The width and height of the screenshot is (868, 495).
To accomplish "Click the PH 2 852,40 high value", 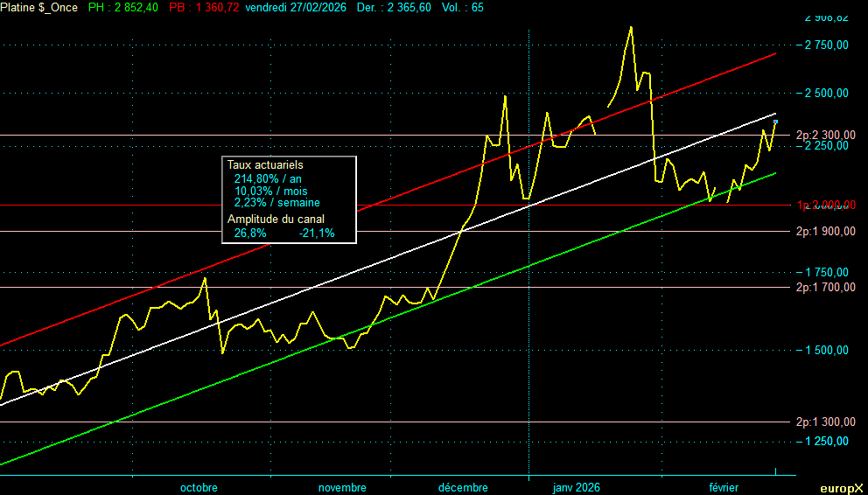I will point(123,7).
